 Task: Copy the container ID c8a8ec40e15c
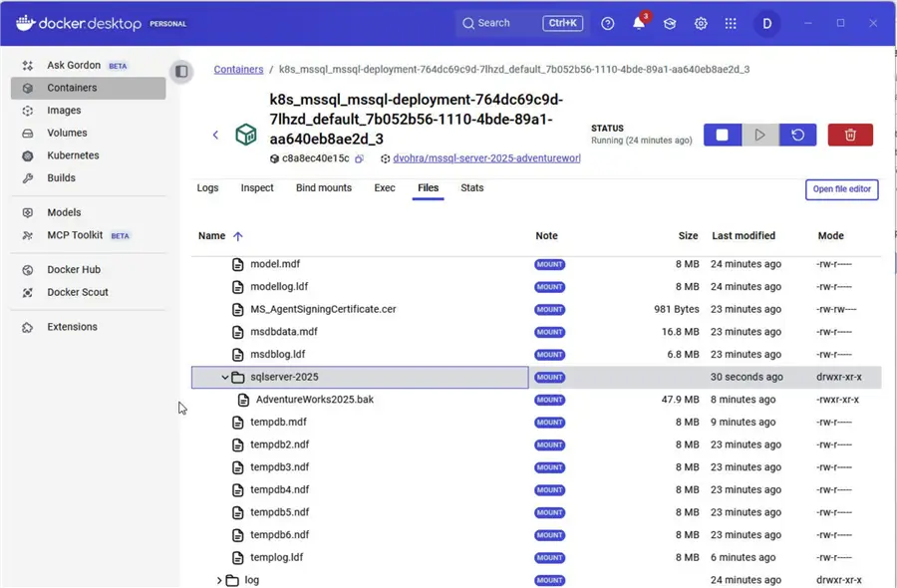(359, 158)
